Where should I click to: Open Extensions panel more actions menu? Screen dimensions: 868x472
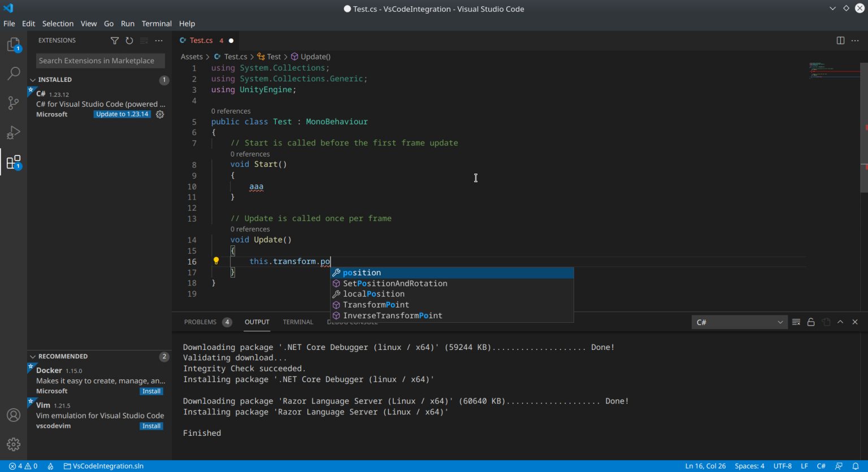pos(159,41)
